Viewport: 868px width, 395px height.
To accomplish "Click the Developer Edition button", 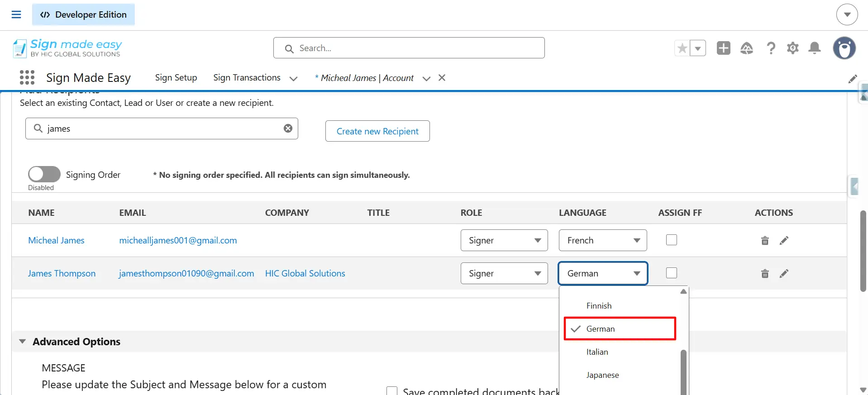I will (x=83, y=14).
